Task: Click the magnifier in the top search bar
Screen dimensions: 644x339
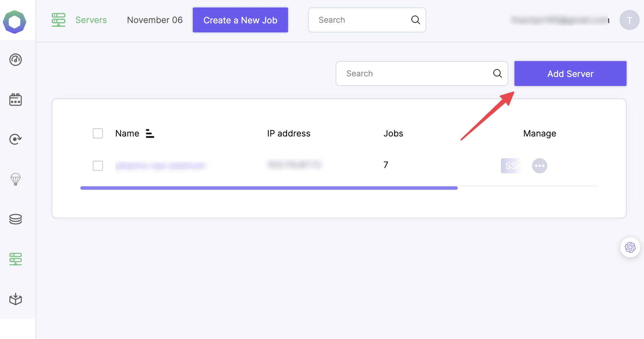Action: [415, 20]
